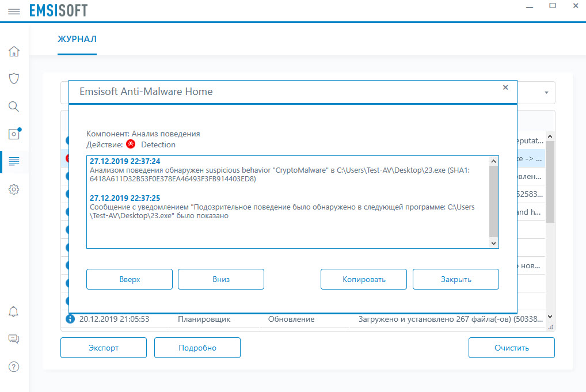Select the 20.12.2019 21:05:53 log date cell
This screenshot has width=586, height=392.
(115, 319)
